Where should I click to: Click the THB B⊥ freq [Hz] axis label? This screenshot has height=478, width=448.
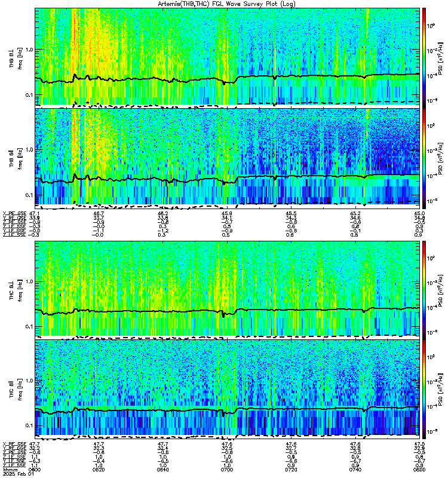tap(16, 58)
